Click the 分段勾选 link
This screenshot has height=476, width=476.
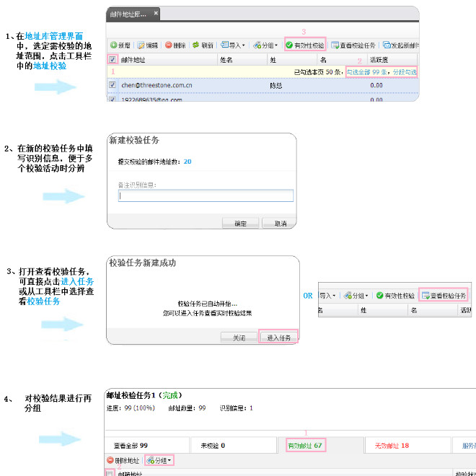(x=405, y=72)
